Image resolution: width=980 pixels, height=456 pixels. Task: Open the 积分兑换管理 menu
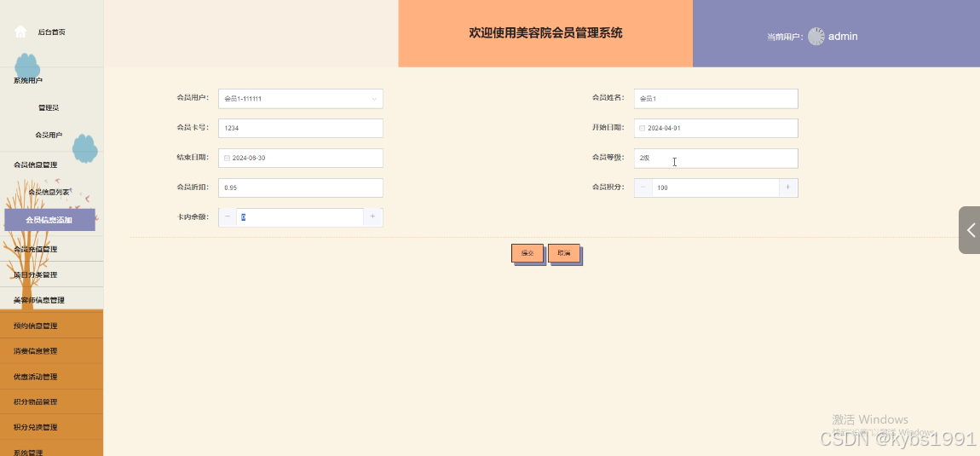coord(36,428)
